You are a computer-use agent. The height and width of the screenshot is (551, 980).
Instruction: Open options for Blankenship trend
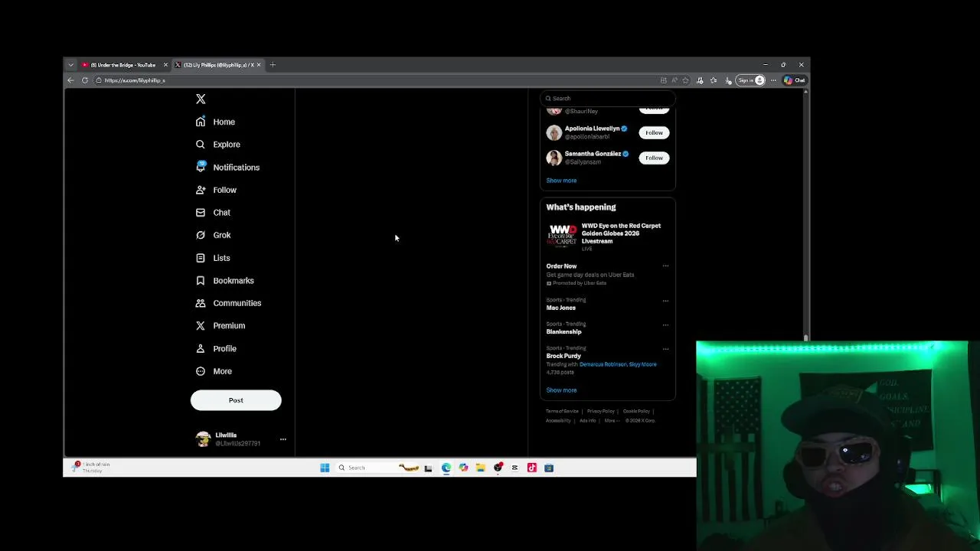click(665, 324)
